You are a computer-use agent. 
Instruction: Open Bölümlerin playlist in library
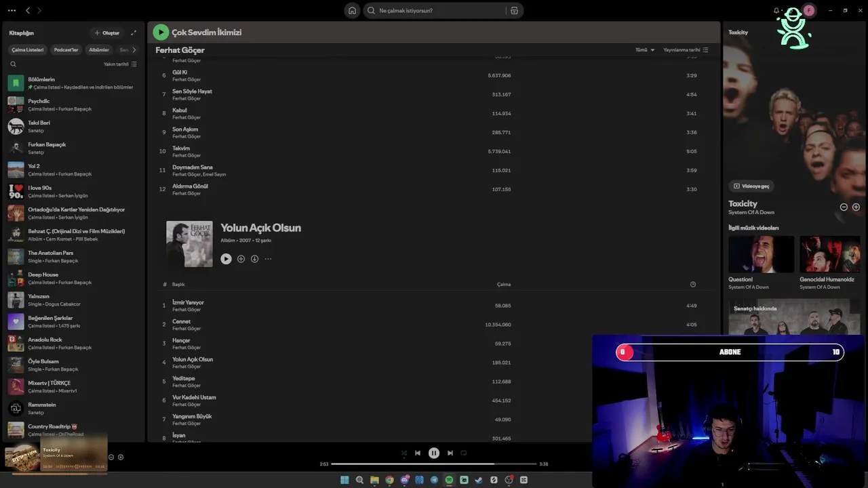74,83
